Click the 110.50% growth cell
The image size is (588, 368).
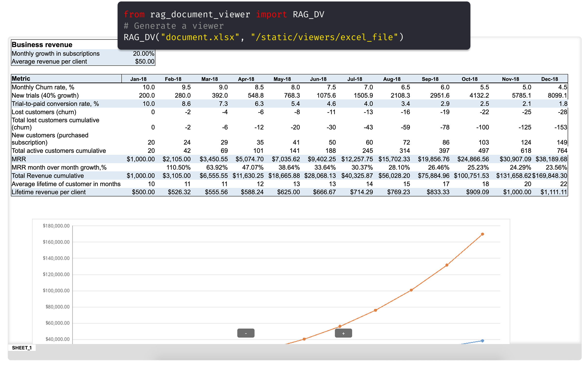tap(178, 168)
